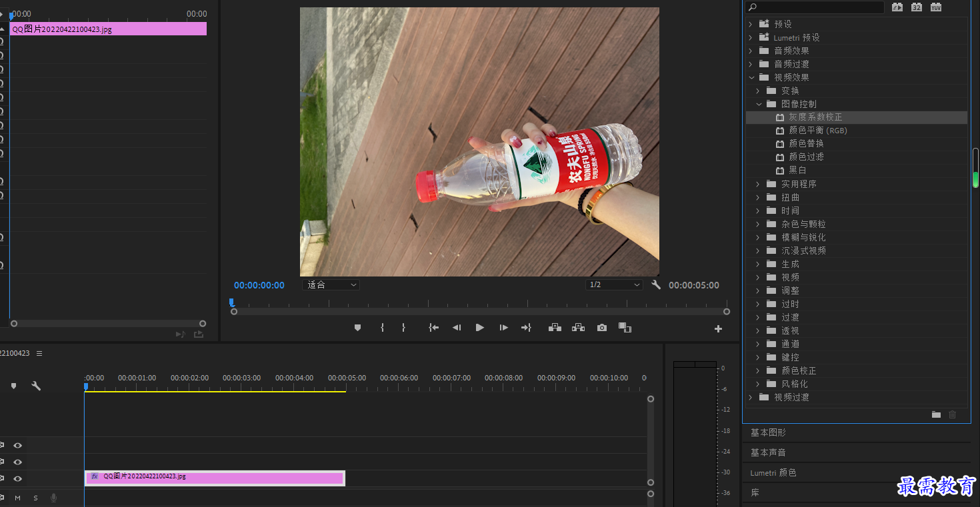The width and height of the screenshot is (980, 507).
Task: Export frame with the camera icon
Action: point(602,328)
